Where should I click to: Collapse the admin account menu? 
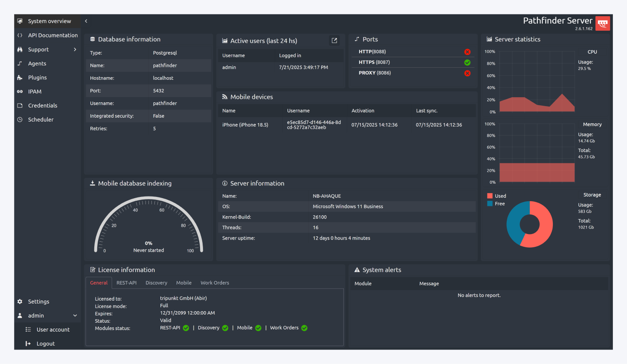pyautogui.click(x=75, y=315)
